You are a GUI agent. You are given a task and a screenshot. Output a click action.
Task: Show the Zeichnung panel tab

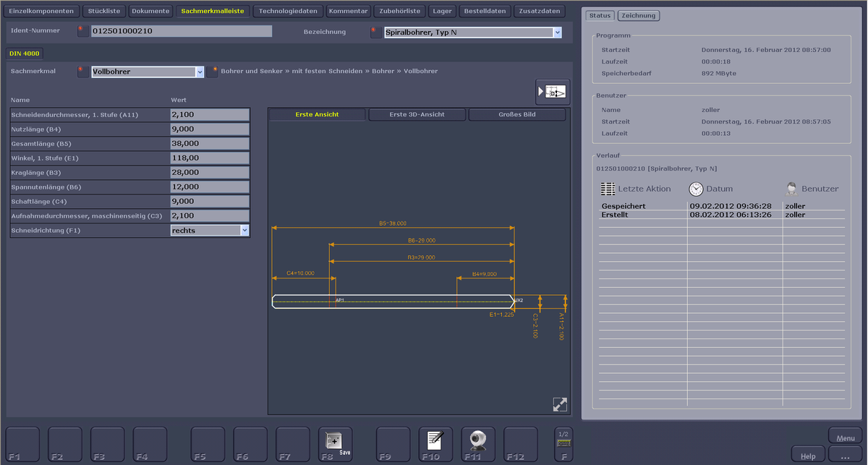click(639, 16)
